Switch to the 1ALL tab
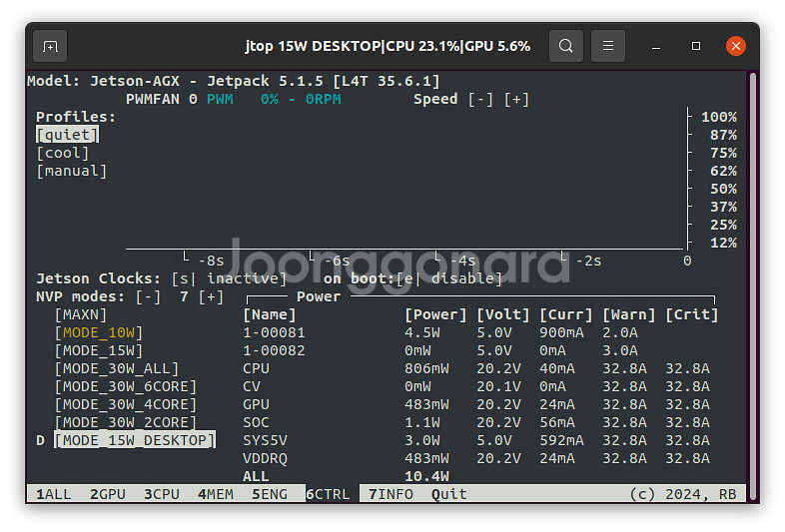The width and height of the screenshot is (785, 532). 54,494
